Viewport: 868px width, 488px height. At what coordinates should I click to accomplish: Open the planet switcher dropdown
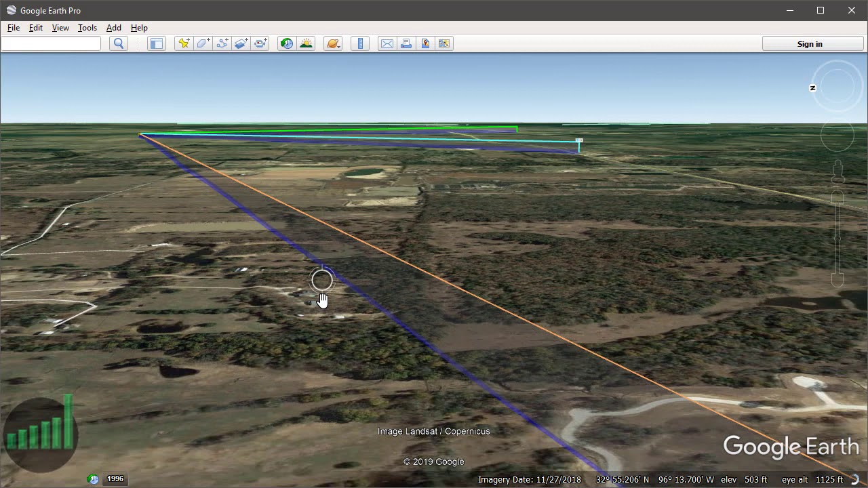333,43
